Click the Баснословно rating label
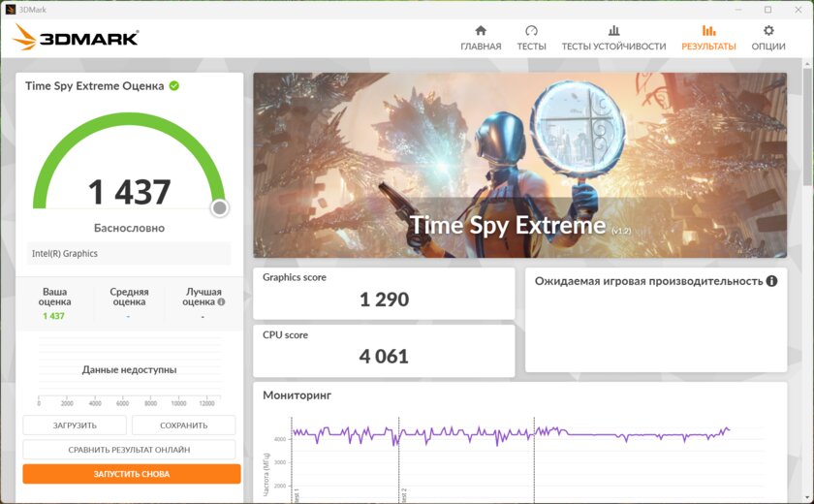 129,228
